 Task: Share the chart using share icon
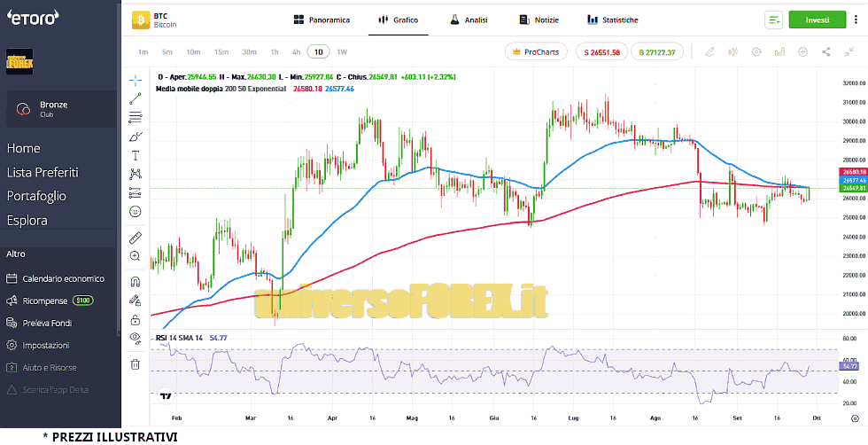[x=825, y=52]
